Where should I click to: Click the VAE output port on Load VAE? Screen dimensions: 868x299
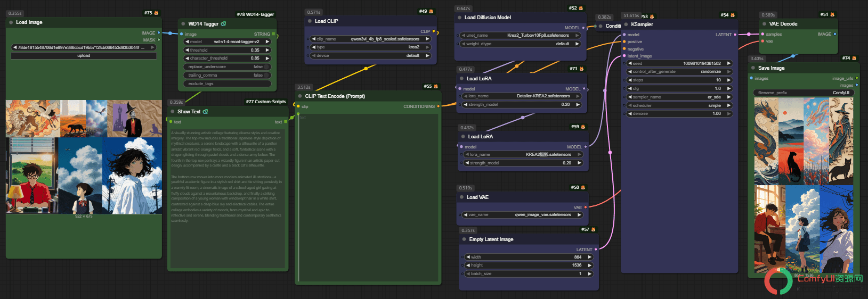click(x=586, y=207)
